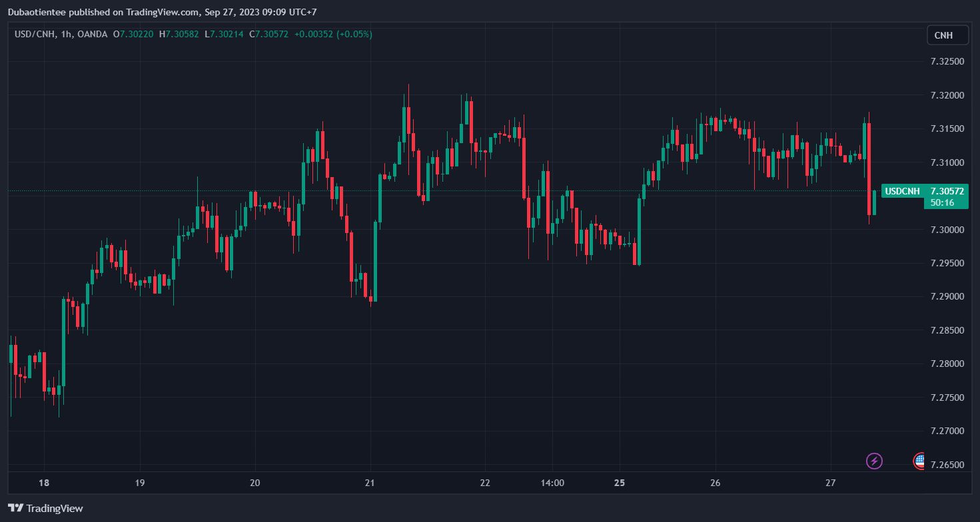The image size is (980, 522).
Task: Open the CNH currency selector
Action: (947, 35)
